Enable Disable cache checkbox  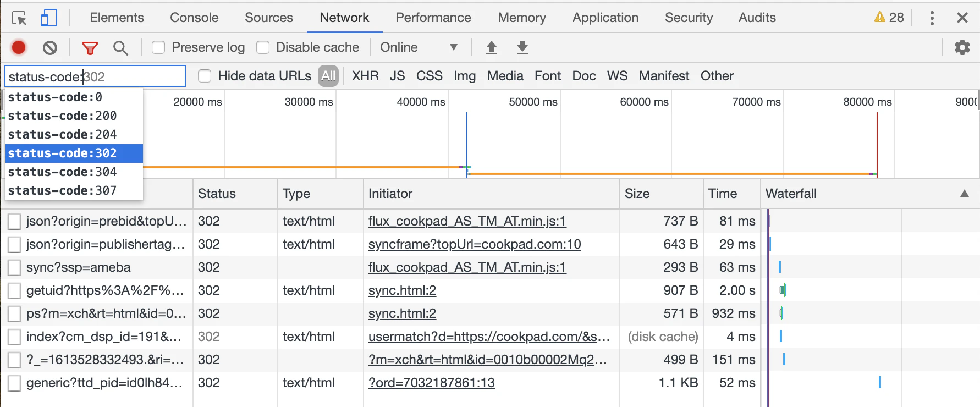click(263, 47)
